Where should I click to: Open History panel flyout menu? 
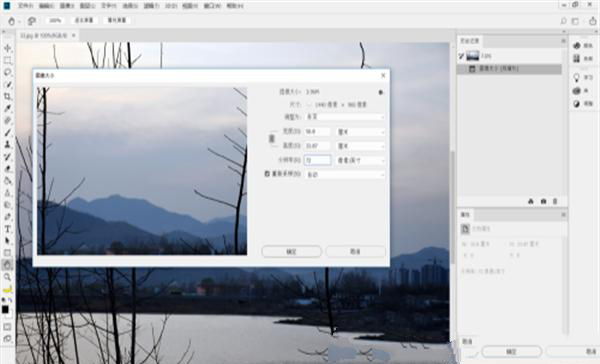(563, 41)
